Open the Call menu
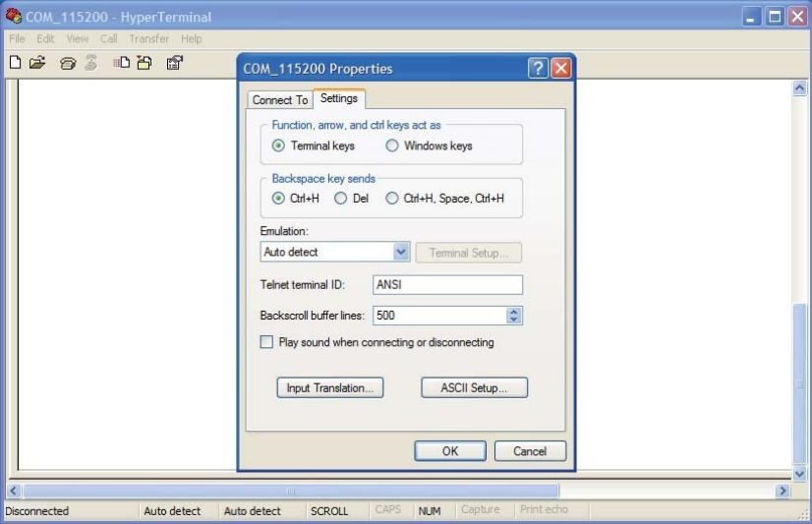Image resolution: width=812 pixels, height=524 pixels. click(x=109, y=39)
